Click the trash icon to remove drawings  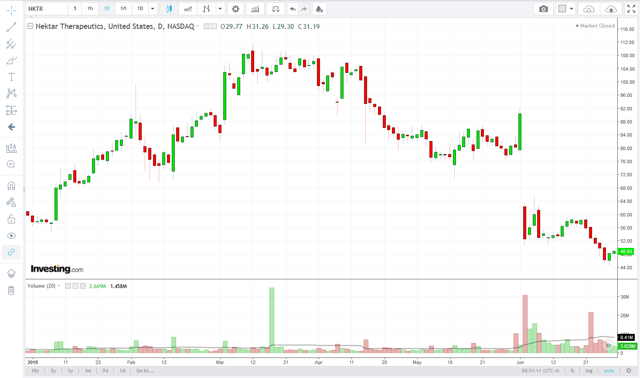tap(11, 291)
